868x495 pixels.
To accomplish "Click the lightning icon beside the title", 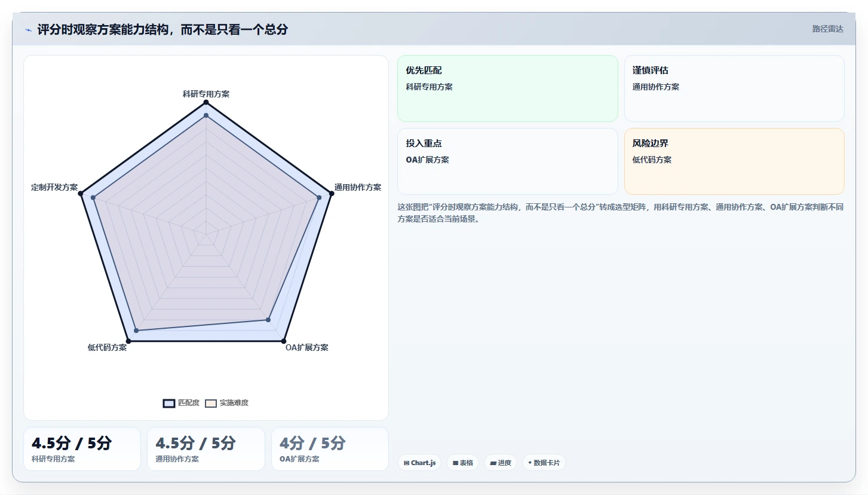I will 28,30.
